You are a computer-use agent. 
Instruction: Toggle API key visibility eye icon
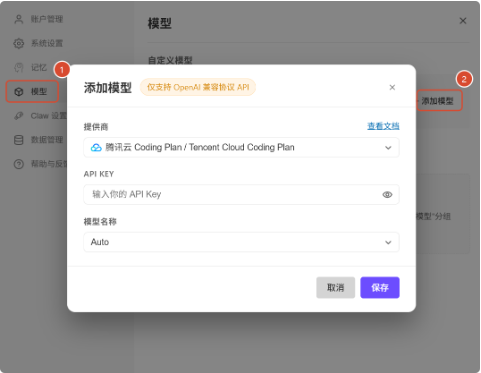[x=387, y=195]
